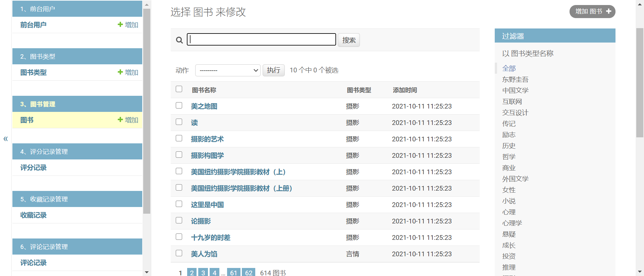Click sidebar scrollbar down arrow
Image resolution: width=644 pixels, height=276 pixels.
pos(147,272)
